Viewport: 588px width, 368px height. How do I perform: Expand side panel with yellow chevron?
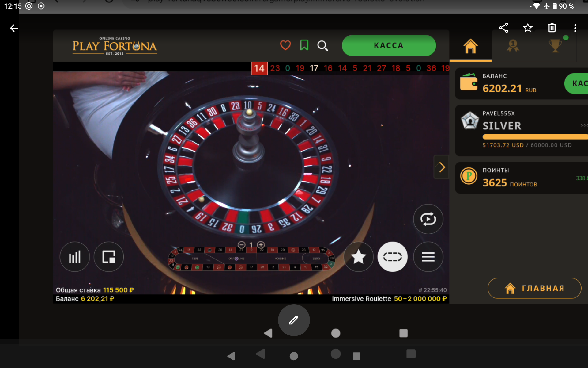point(442,167)
